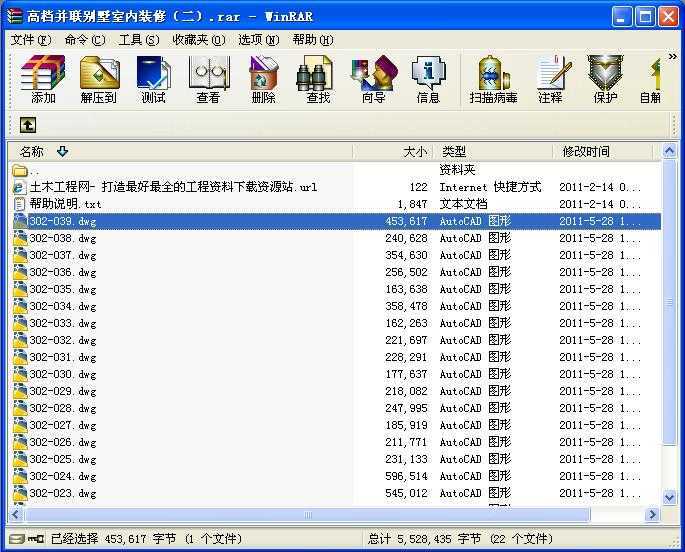Viewport: 685px width, 552px height.
Task: Click the vertical scrollbar thumb
Action: [x=669, y=302]
